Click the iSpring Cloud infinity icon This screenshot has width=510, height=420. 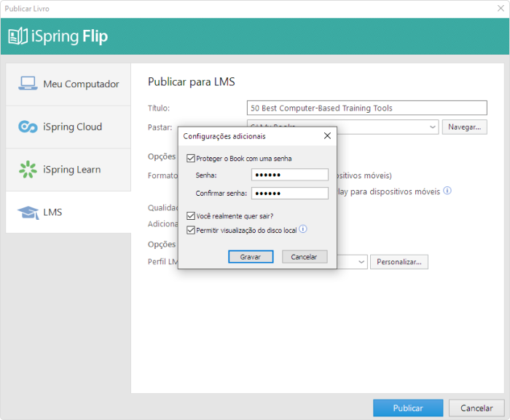[x=28, y=127]
